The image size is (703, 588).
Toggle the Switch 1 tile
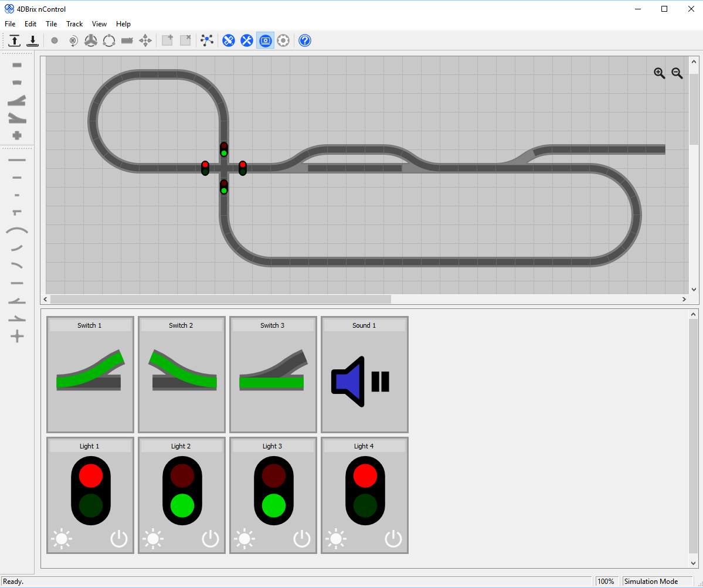click(90, 374)
